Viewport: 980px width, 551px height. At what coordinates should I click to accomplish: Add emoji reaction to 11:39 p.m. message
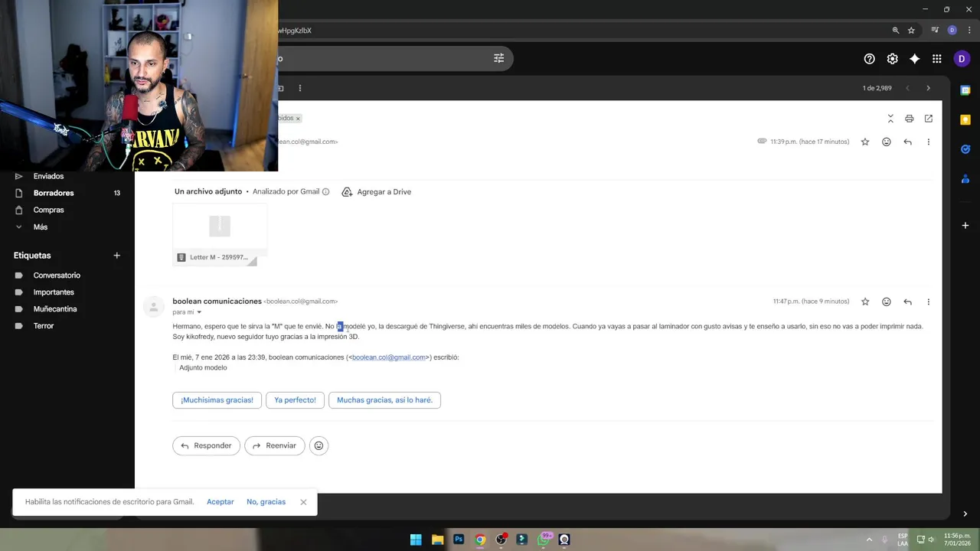point(887,142)
